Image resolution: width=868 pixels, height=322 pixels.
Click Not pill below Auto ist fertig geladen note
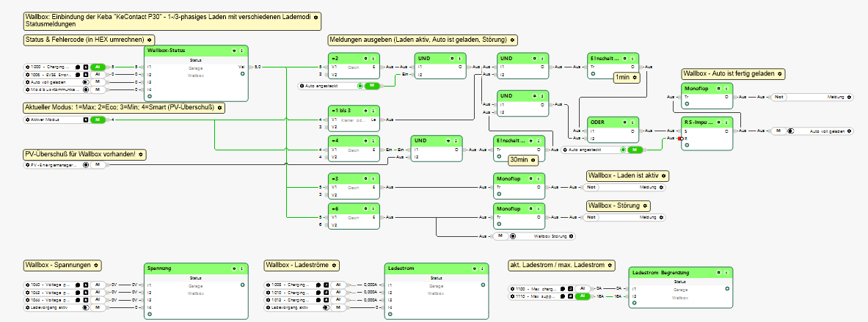click(778, 97)
